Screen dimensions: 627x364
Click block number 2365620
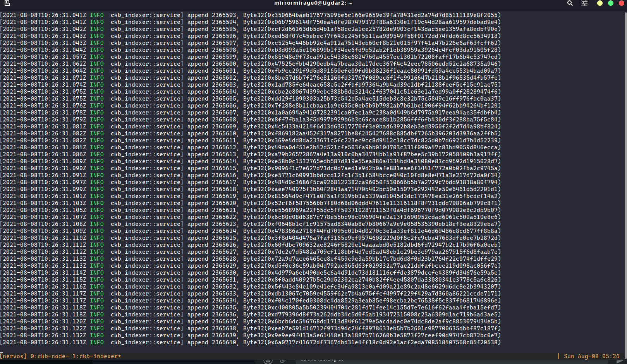point(224,203)
